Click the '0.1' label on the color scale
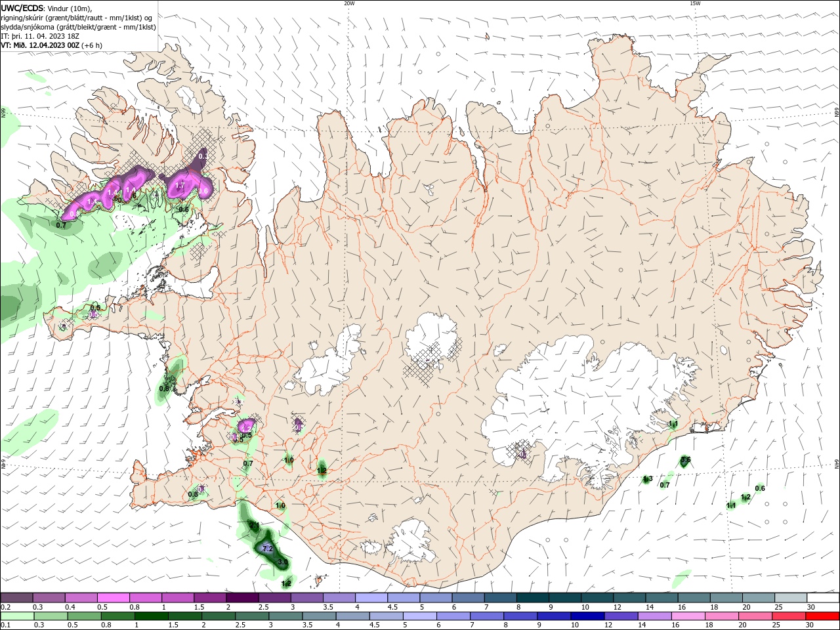 click(5, 625)
